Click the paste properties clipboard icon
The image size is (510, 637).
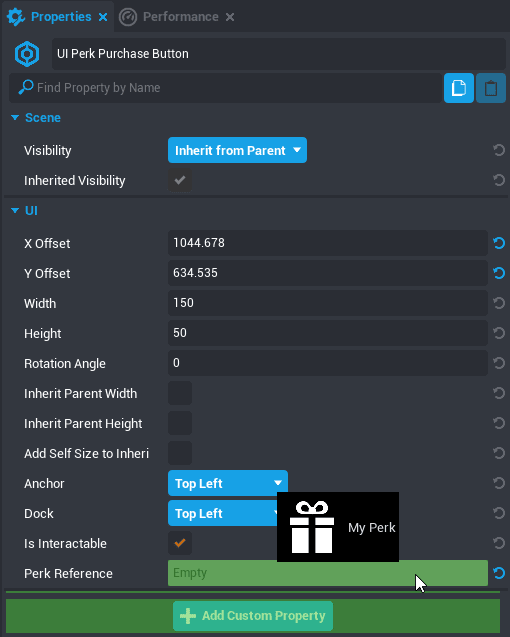click(490, 88)
